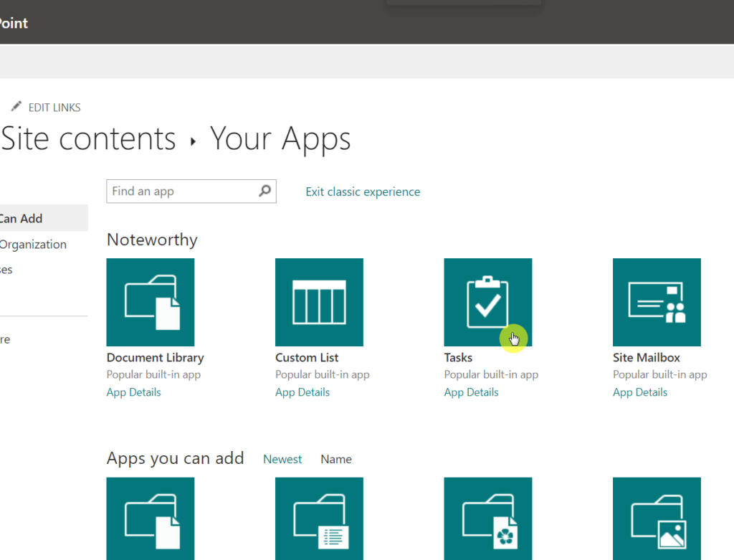
Task: Click the pencil icon beside EDIT LINKS
Action: 16,106
